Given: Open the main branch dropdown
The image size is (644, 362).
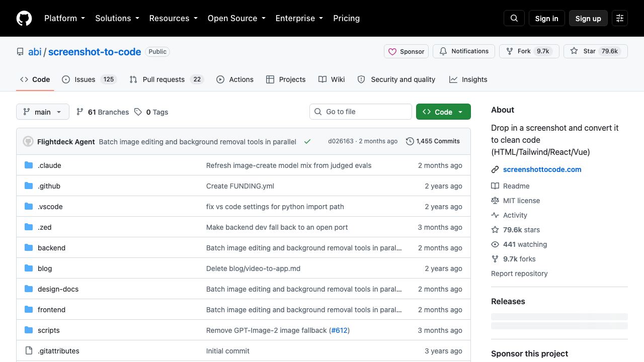Looking at the screenshot, I should pyautogui.click(x=42, y=112).
